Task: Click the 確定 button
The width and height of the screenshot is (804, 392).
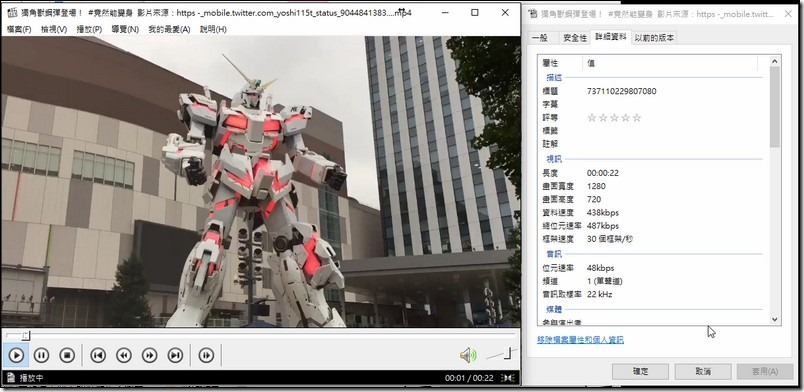Action: coord(640,371)
